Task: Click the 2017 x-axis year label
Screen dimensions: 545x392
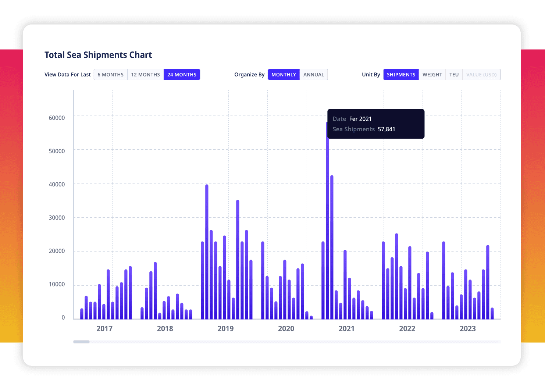Action: tap(104, 328)
